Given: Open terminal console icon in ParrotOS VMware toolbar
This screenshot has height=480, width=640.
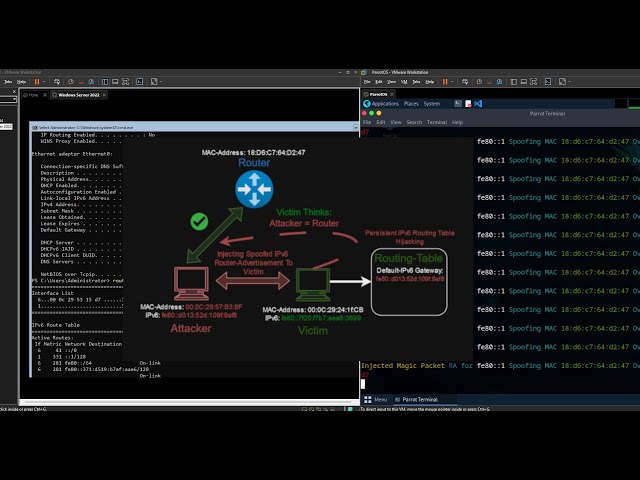Looking at the screenshot, I should click(x=548, y=82).
